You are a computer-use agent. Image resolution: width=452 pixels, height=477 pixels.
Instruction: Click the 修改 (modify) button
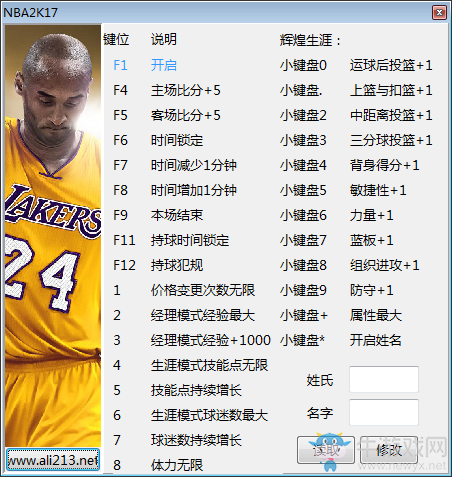pyautogui.click(x=389, y=450)
